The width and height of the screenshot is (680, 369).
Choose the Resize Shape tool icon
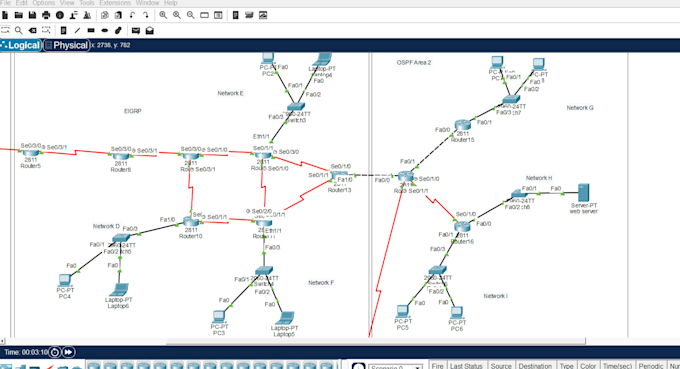pos(46,30)
